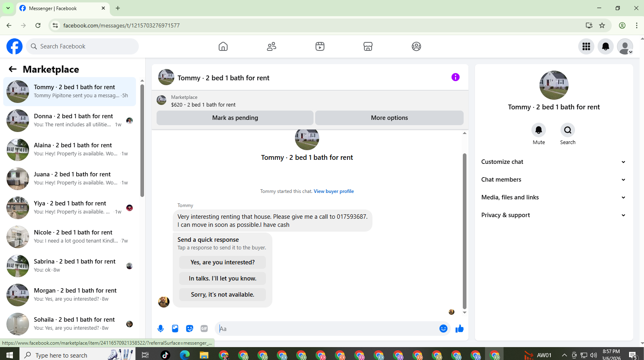Open Windows Task View button

145,355
